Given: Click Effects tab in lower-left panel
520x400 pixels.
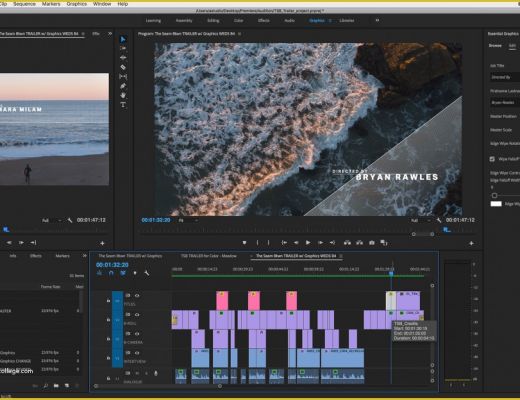Looking at the screenshot, I should 36,256.
